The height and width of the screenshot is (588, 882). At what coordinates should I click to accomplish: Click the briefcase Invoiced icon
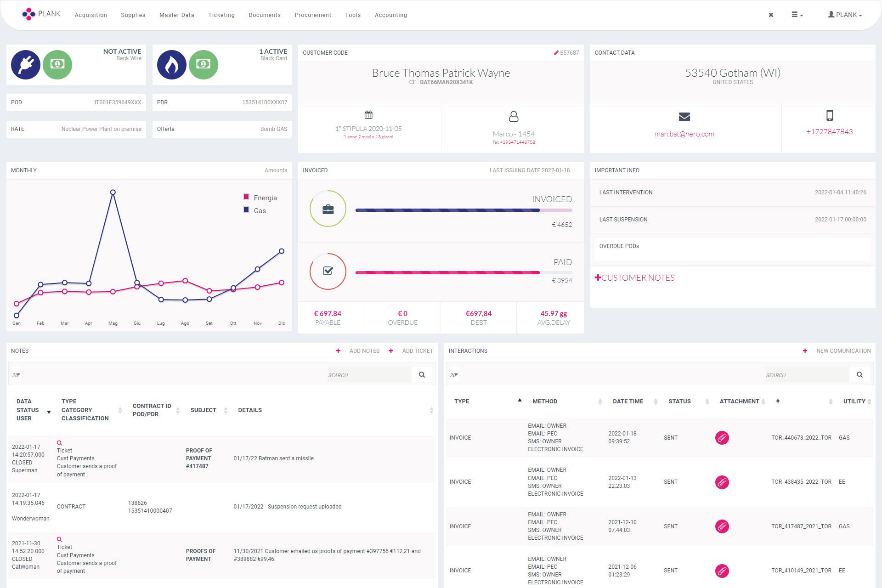pos(328,209)
